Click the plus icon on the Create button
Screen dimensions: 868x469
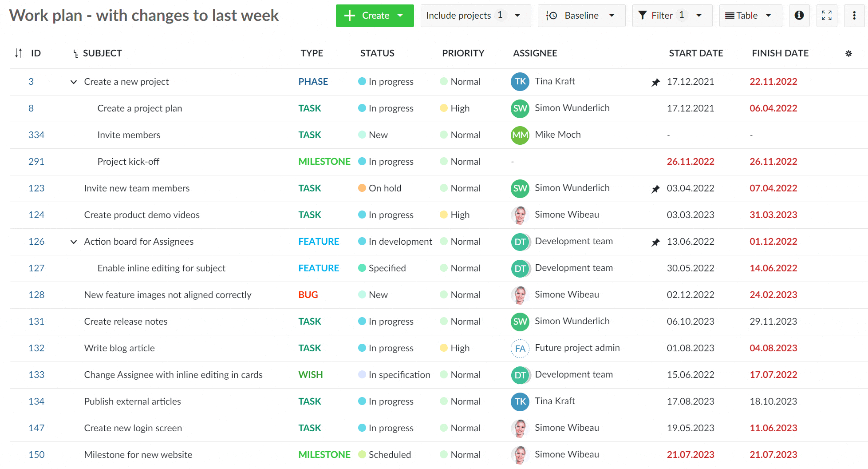pyautogui.click(x=349, y=16)
